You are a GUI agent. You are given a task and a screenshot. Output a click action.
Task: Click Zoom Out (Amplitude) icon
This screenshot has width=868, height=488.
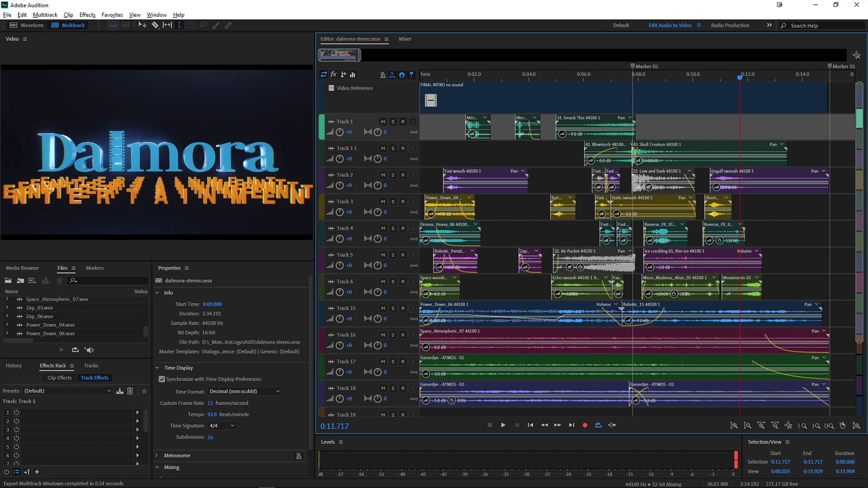(x=747, y=425)
